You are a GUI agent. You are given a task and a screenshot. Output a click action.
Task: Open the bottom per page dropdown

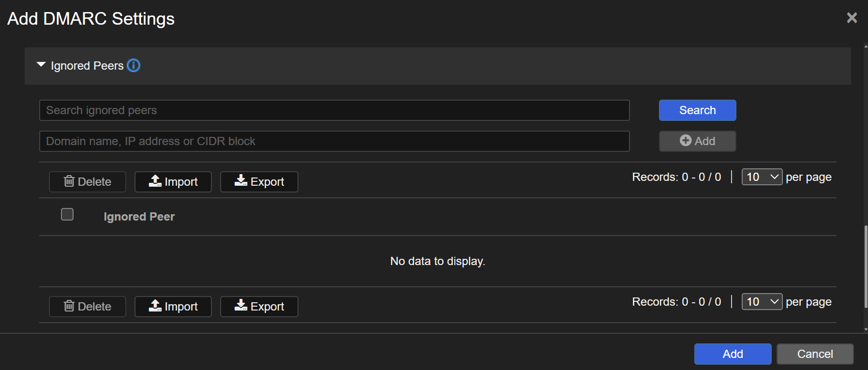pos(762,302)
